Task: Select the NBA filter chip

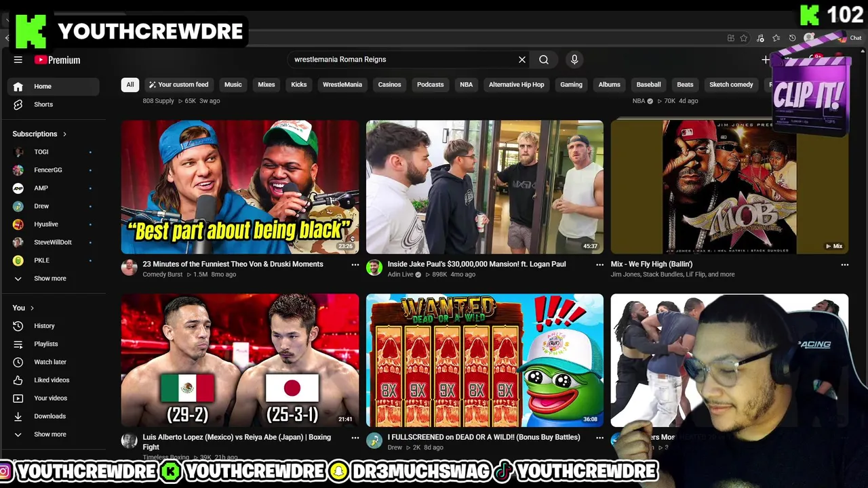Action: (467, 85)
